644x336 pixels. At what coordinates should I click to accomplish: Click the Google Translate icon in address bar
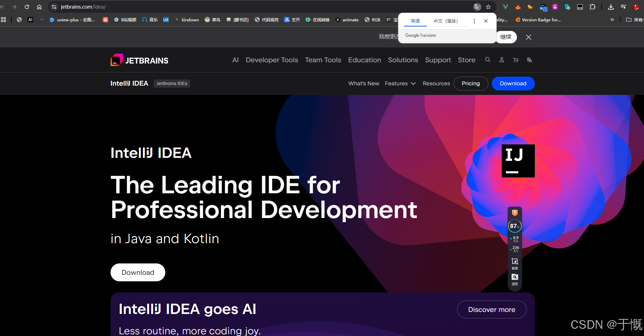tap(477, 7)
